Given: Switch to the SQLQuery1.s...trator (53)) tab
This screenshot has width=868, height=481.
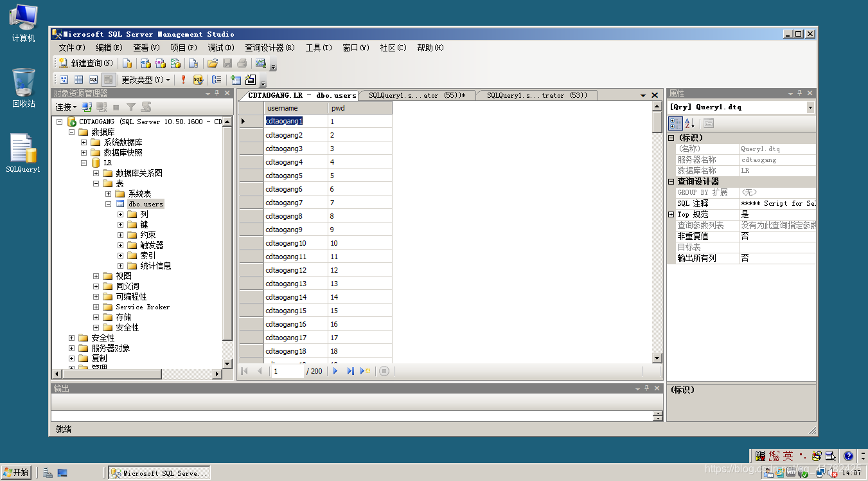Looking at the screenshot, I should (536, 95).
